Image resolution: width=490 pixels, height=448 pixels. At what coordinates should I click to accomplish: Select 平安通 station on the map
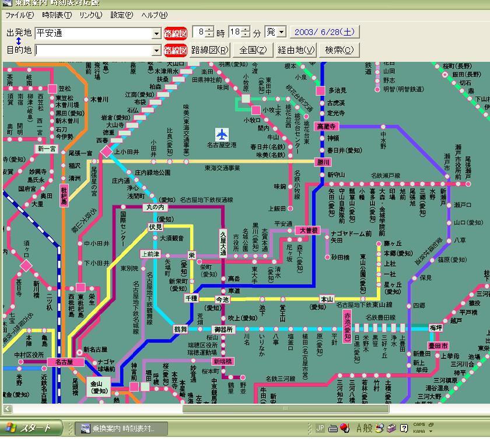click(x=290, y=231)
